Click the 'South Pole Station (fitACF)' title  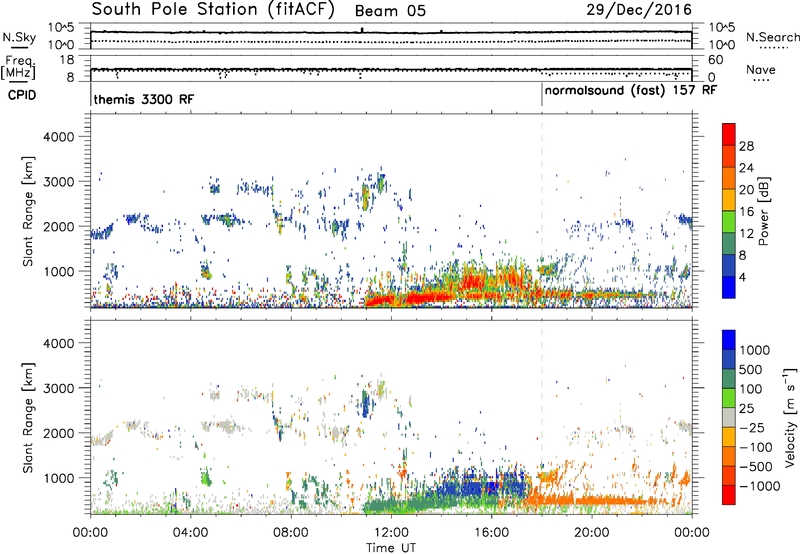213,10
